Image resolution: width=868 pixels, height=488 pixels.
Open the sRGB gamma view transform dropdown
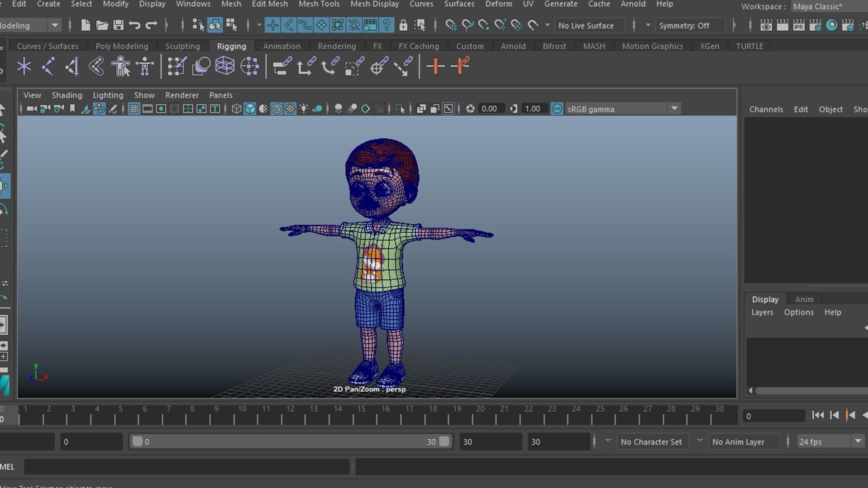tap(674, 109)
